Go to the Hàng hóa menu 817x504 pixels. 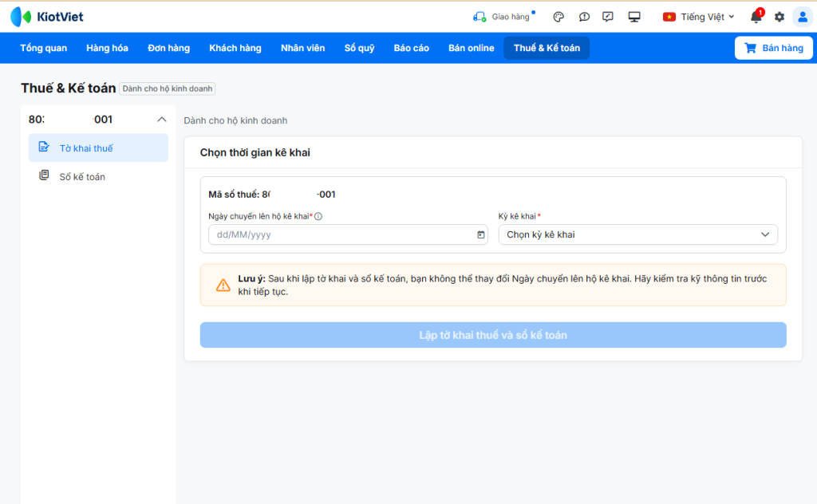pyautogui.click(x=107, y=48)
